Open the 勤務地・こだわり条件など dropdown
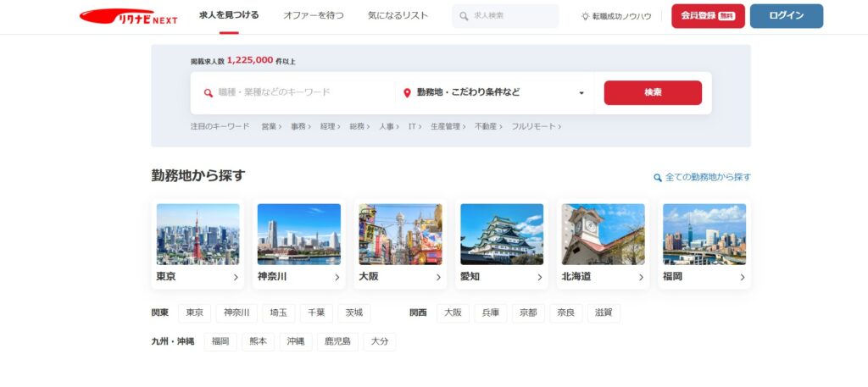The width and height of the screenshot is (868, 387). point(494,93)
